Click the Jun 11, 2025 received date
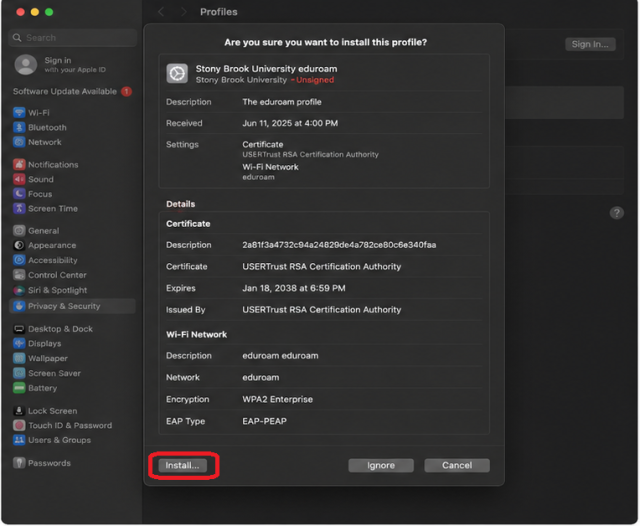 coord(290,123)
